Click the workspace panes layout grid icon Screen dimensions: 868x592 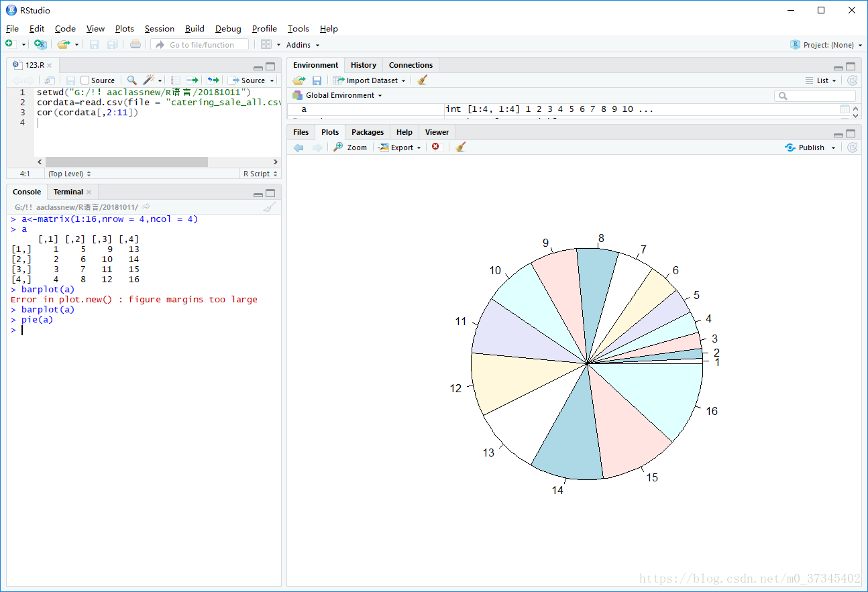pyautogui.click(x=266, y=44)
